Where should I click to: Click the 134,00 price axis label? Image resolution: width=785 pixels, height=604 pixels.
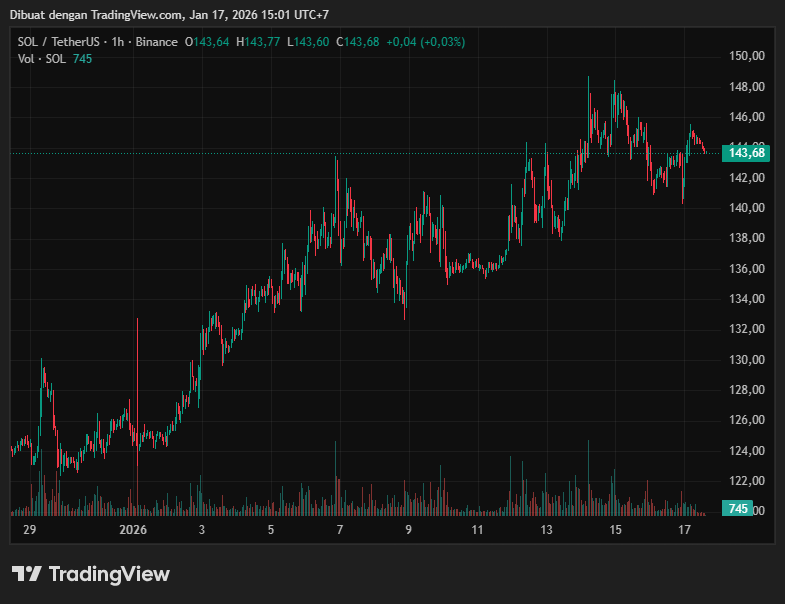[747, 299]
